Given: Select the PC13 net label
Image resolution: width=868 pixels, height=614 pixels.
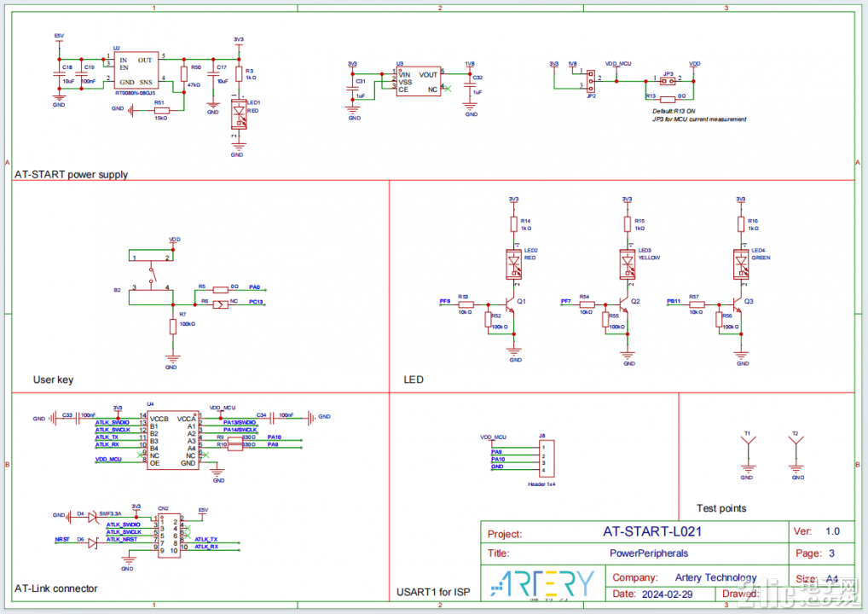Looking at the screenshot, I should (x=256, y=302).
